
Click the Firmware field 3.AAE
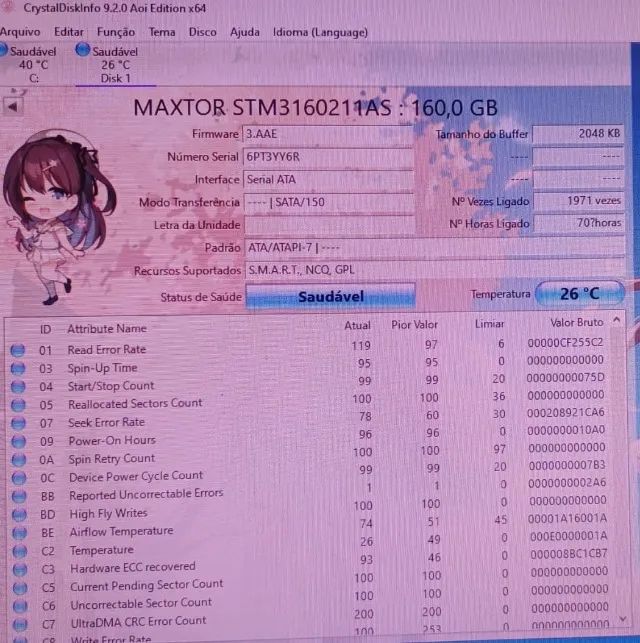pyautogui.click(x=328, y=135)
